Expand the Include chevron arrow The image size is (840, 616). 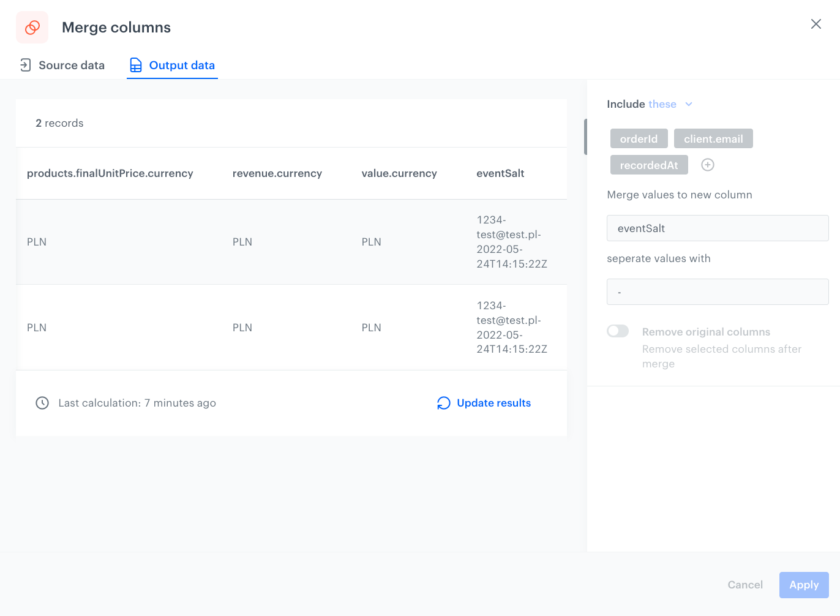point(689,104)
